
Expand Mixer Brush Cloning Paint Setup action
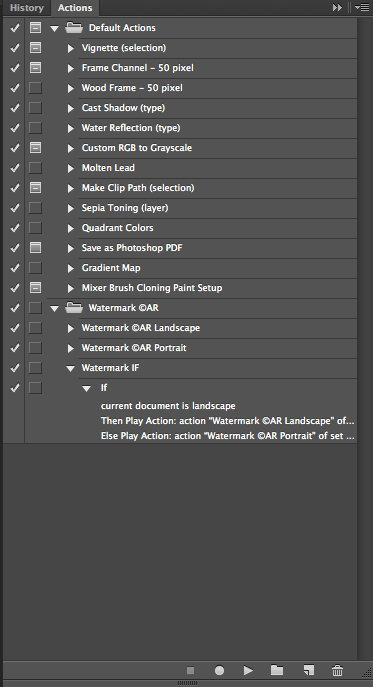click(x=71, y=288)
